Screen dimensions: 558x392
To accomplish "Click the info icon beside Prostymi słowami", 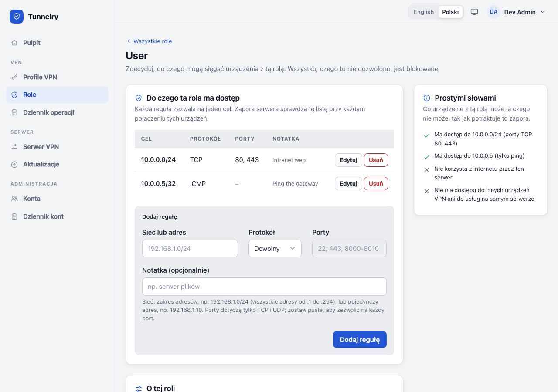I will [427, 98].
